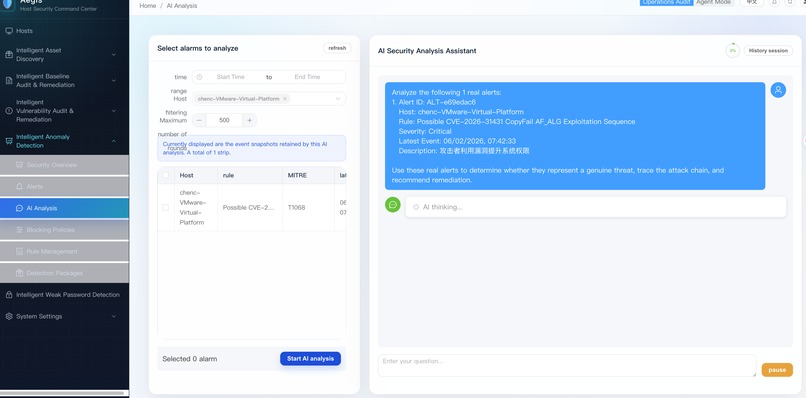This screenshot has width=806, height=398.
Task: Open Blocking Policies submenu item
Action: click(x=64, y=230)
